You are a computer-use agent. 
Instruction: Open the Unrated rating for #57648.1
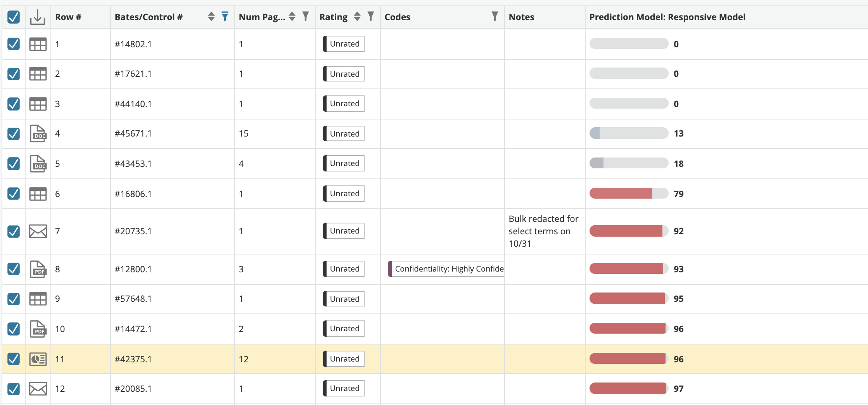[344, 299]
